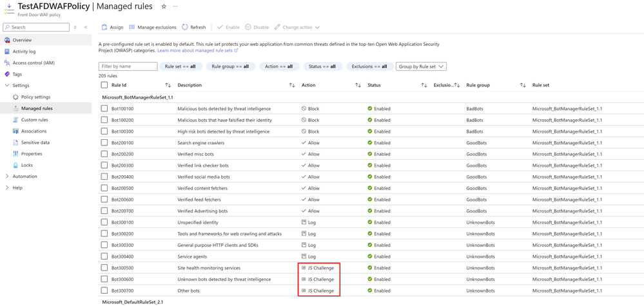Screen dimensions: 644x306
Task: Sort by Exclusions column arrows icon
Action: click(457, 85)
